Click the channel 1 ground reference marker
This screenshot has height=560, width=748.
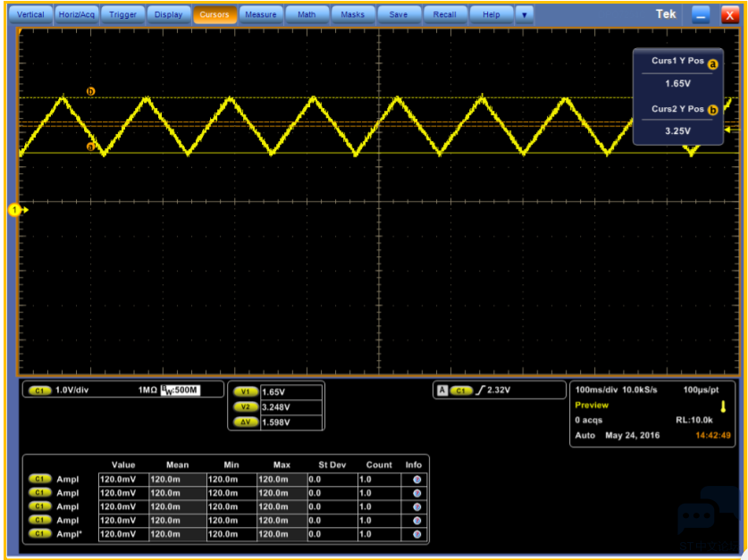pyautogui.click(x=15, y=210)
